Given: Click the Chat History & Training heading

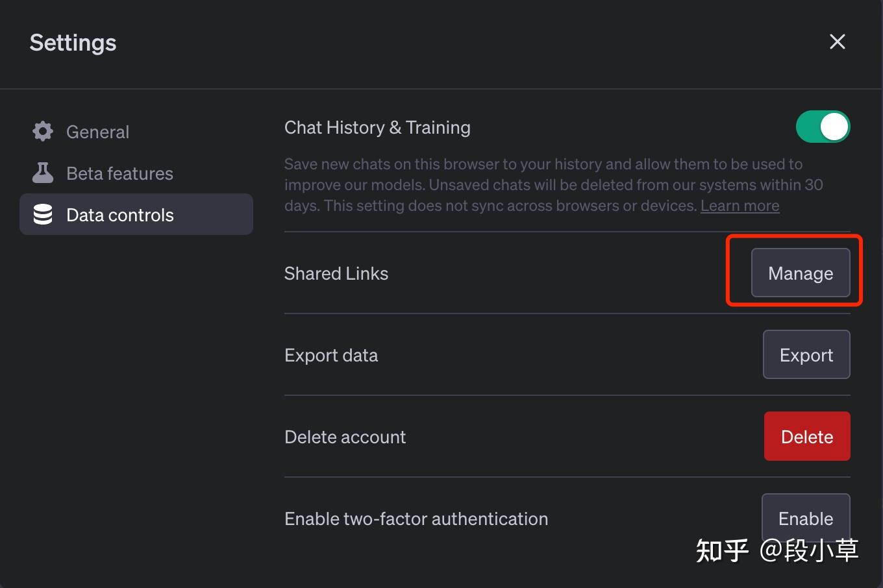Looking at the screenshot, I should pos(377,128).
